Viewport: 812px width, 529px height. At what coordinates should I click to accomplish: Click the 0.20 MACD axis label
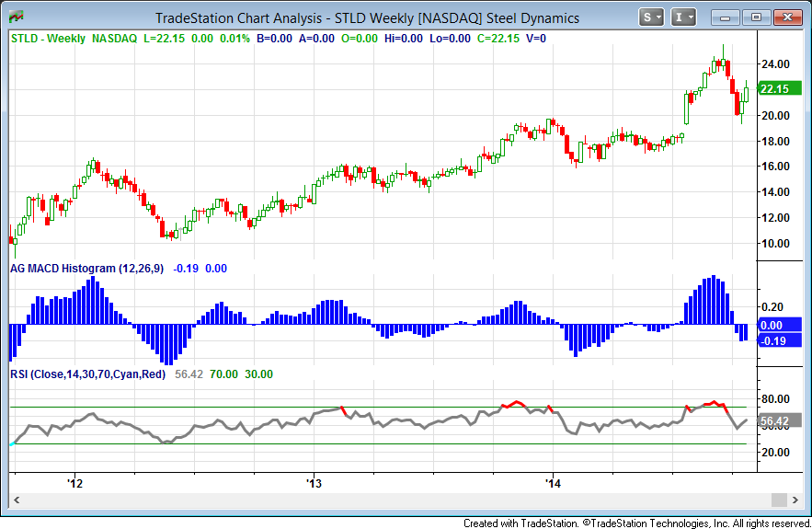(772, 307)
